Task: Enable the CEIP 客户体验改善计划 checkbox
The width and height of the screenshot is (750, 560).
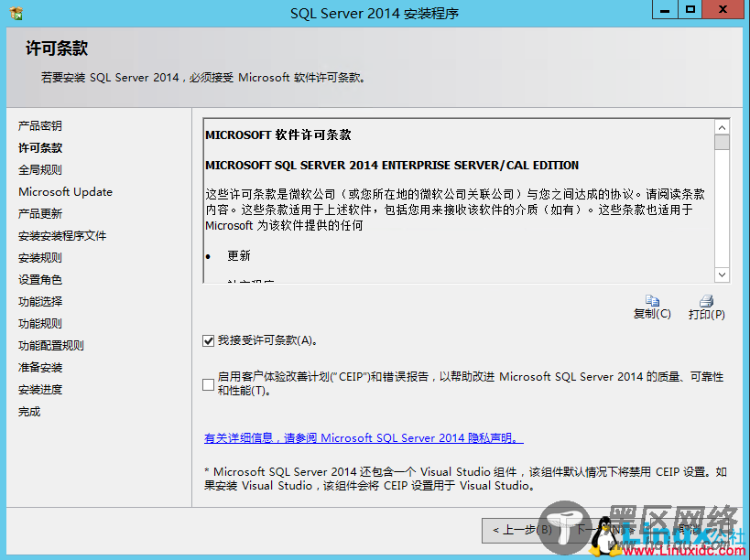Action: coord(208,384)
